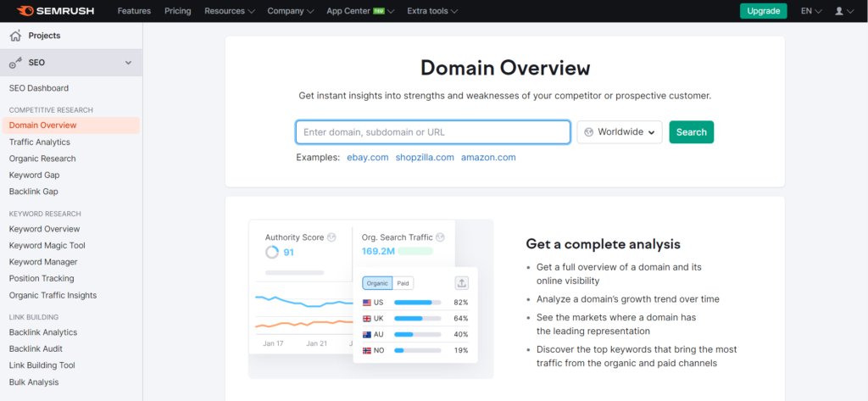Click the AU flag icon
Screen dimensions: 868x401
[x=366, y=335]
